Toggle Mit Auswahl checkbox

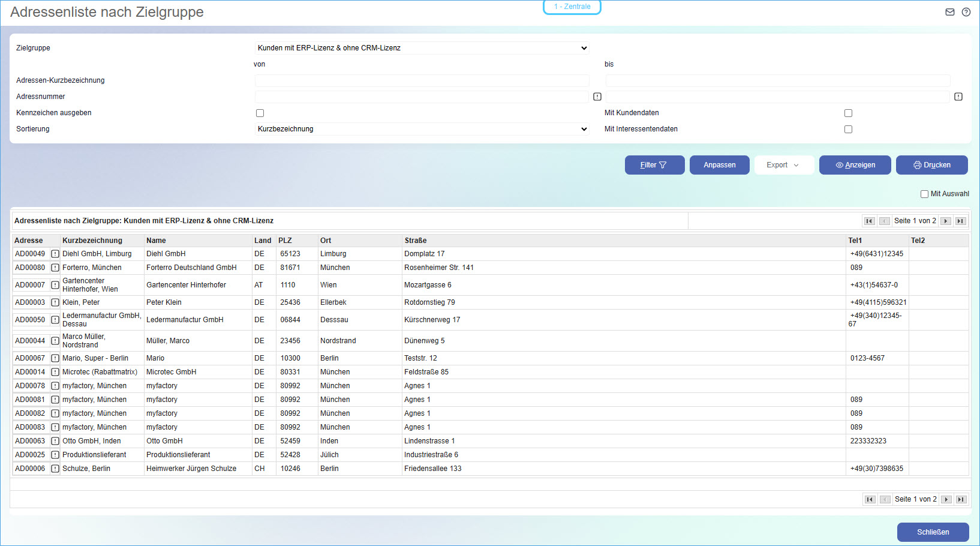pyautogui.click(x=924, y=194)
